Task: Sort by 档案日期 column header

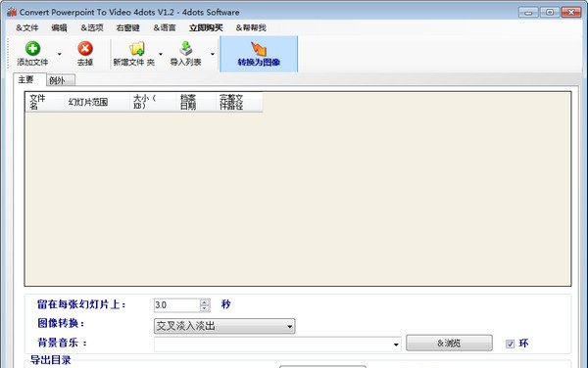Action: click(196, 102)
